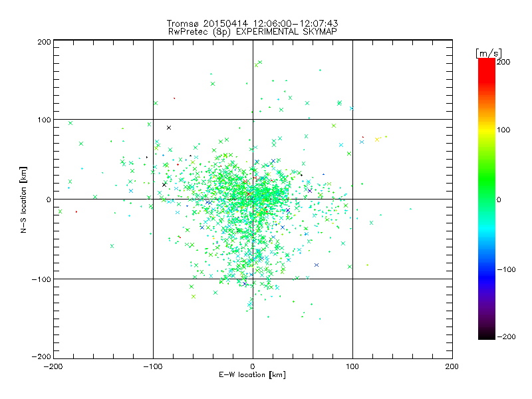Click the yellow X marker near 125 km east
The image size is (532, 399).
[377, 140]
